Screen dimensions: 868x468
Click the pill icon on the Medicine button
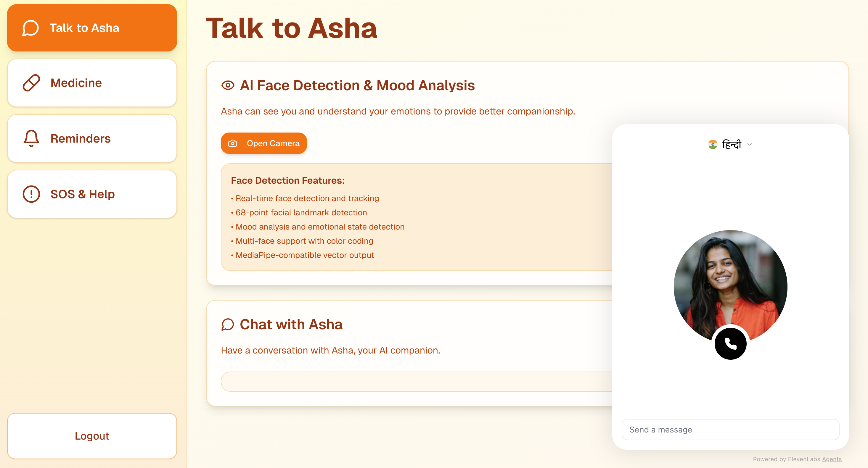point(31,83)
